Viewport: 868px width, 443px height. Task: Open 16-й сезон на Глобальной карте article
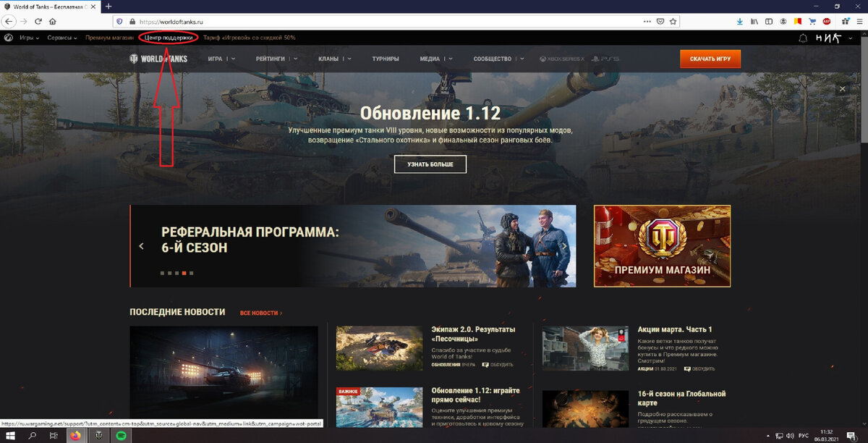(x=681, y=399)
